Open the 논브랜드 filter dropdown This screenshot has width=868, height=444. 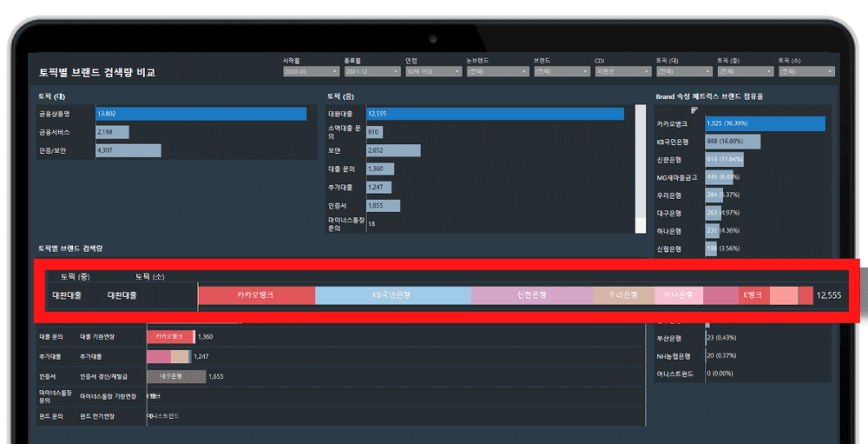(x=497, y=71)
